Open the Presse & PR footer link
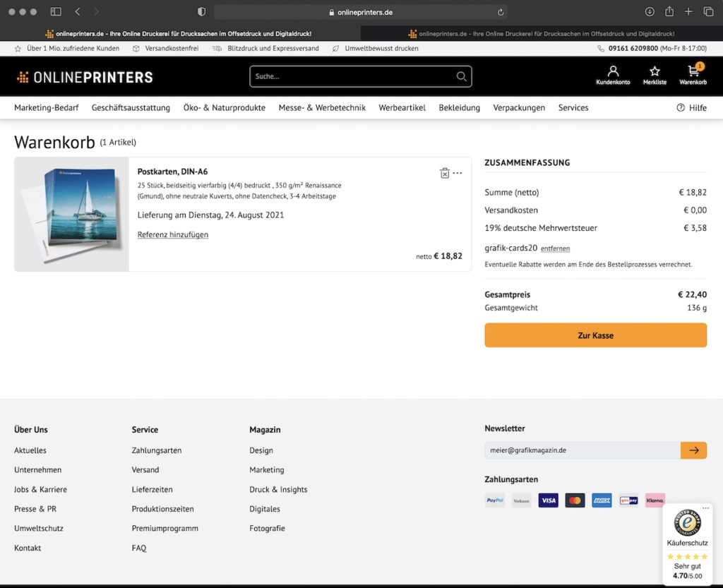Image resolution: width=723 pixels, height=588 pixels. (35, 509)
